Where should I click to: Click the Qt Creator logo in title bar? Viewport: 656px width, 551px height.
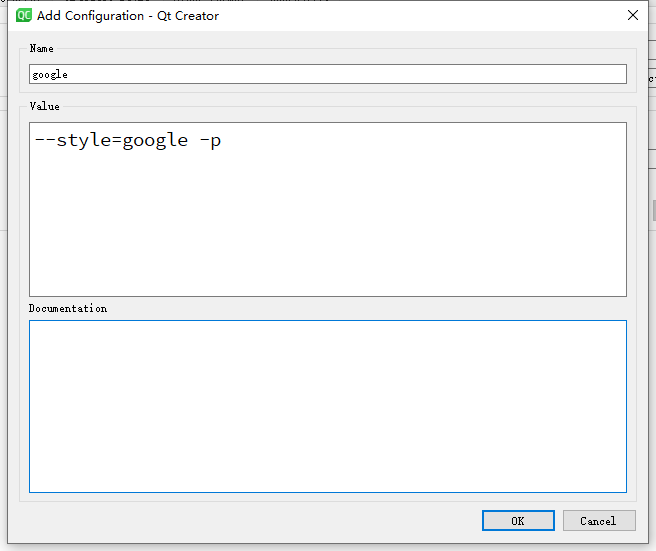coord(23,15)
